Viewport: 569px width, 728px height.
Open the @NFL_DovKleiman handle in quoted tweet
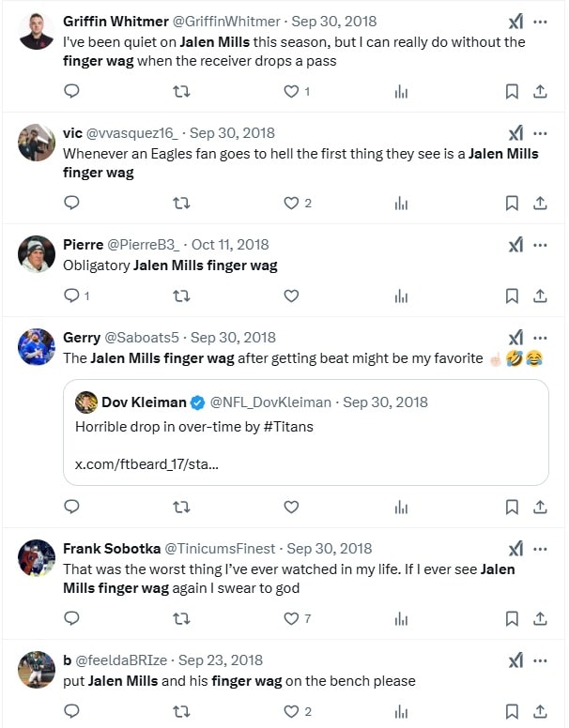pyautogui.click(x=270, y=402)
